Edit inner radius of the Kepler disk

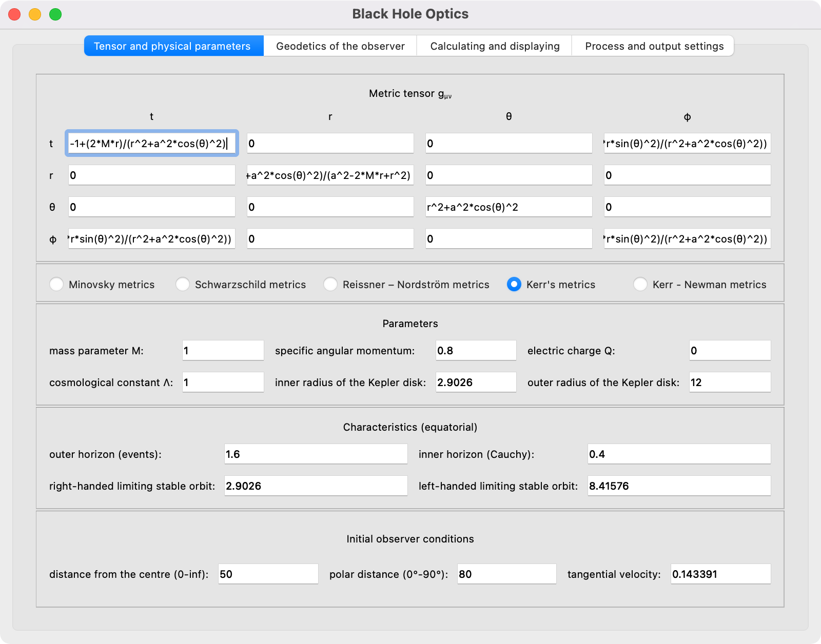click(x=476, y=383)
